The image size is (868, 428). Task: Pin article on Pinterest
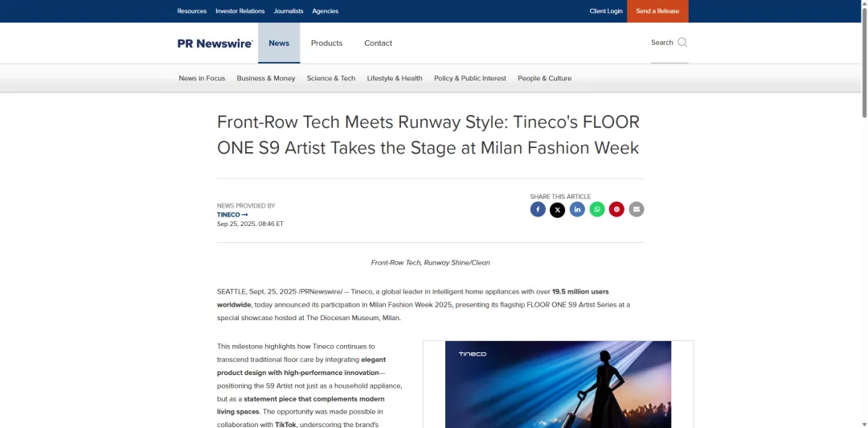point(616,209)
